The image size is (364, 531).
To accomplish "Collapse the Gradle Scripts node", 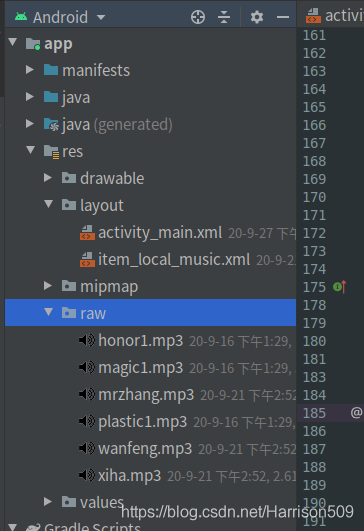I will tap(13, 527).
